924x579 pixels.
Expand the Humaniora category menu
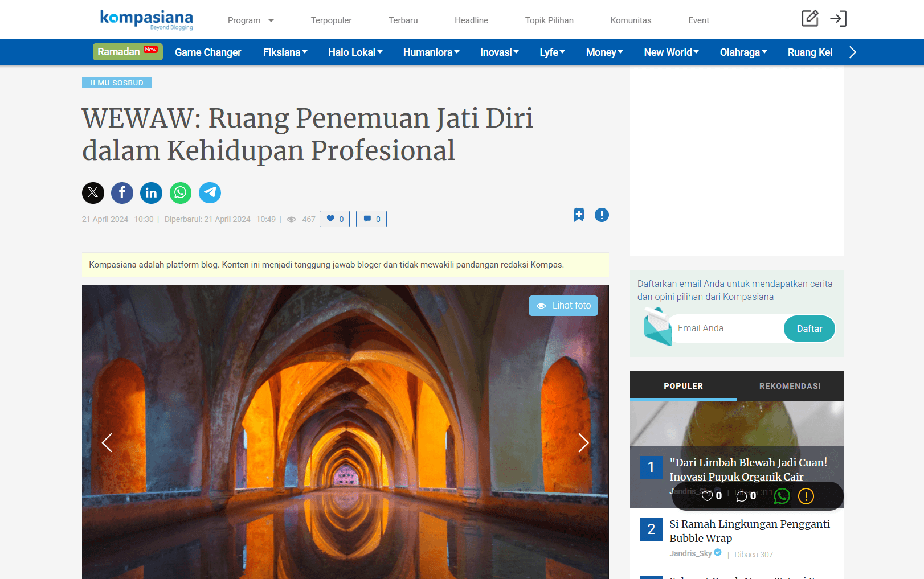pyautogui.click(x=431, y=52)
